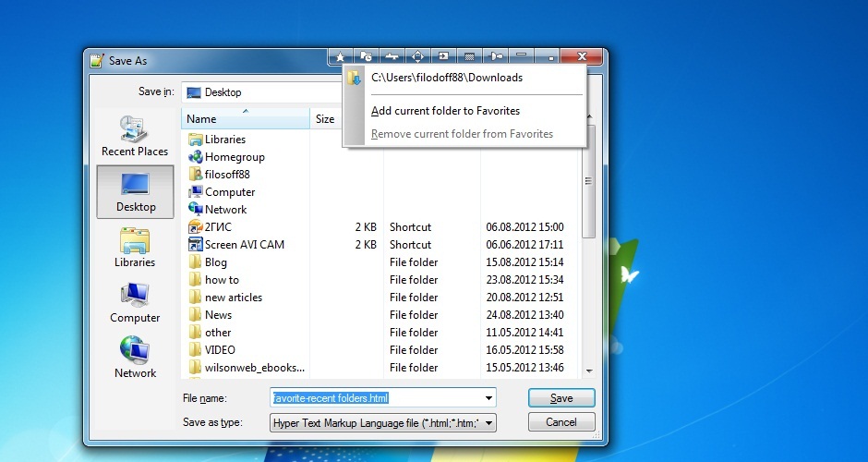This screenshot has width=868, height=462.
Task: Open Network in the left places bar
Action: click(135, 359)
